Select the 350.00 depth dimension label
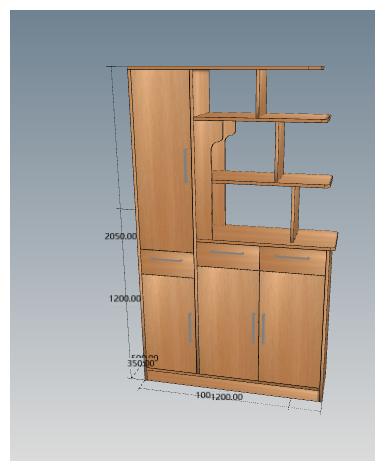375x471 pixels. click(140, 363)
